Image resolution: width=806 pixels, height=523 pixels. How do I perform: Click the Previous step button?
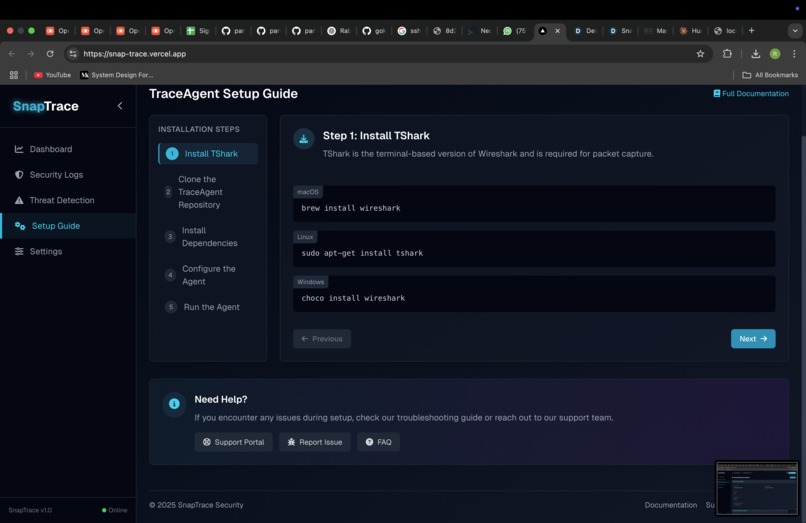tap(322, 339)
